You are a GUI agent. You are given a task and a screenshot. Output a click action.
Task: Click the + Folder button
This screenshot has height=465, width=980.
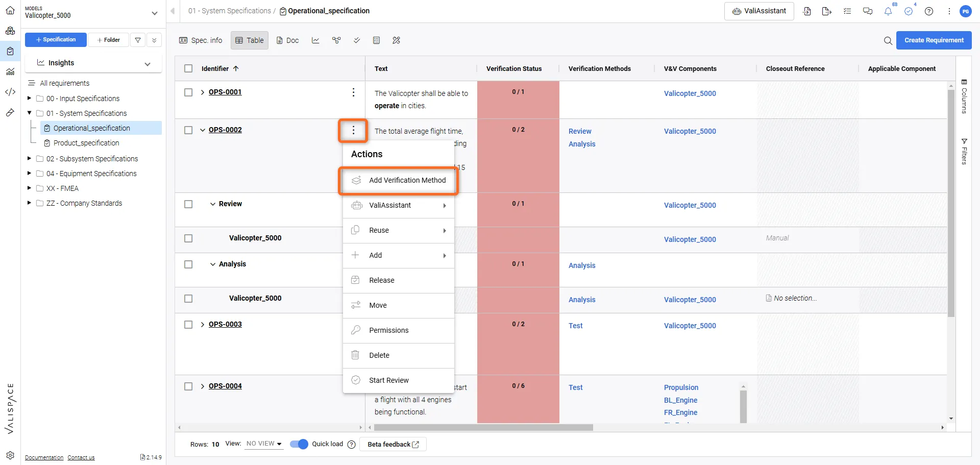[x=108, y=40]
